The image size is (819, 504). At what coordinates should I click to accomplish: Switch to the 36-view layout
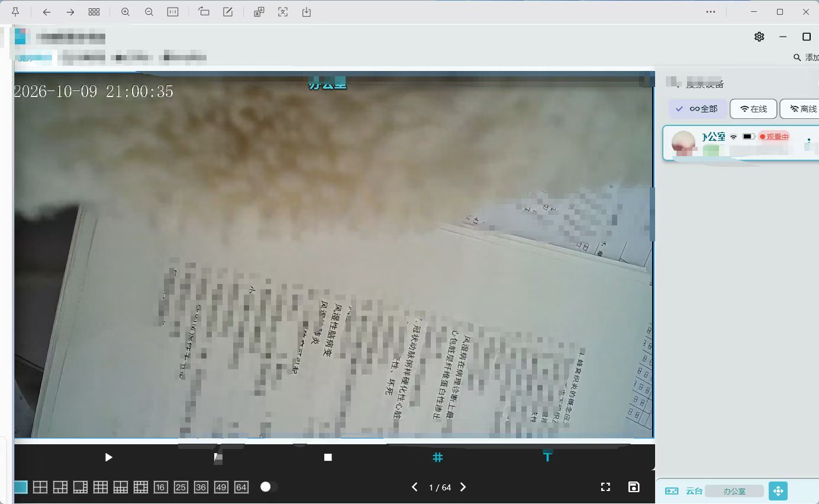point(201,487)
